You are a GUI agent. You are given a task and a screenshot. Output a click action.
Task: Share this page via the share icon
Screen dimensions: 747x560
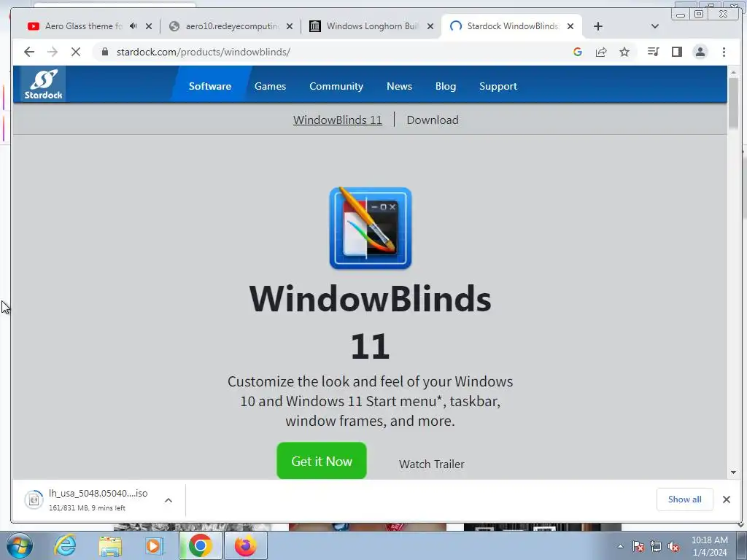pyautogui.click(x=601, y=52)
